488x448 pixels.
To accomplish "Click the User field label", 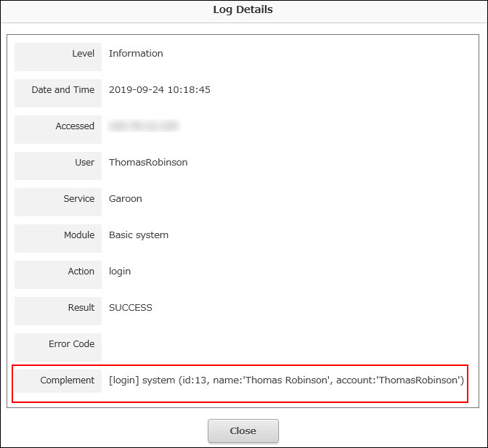I will [x=84, y=163].
